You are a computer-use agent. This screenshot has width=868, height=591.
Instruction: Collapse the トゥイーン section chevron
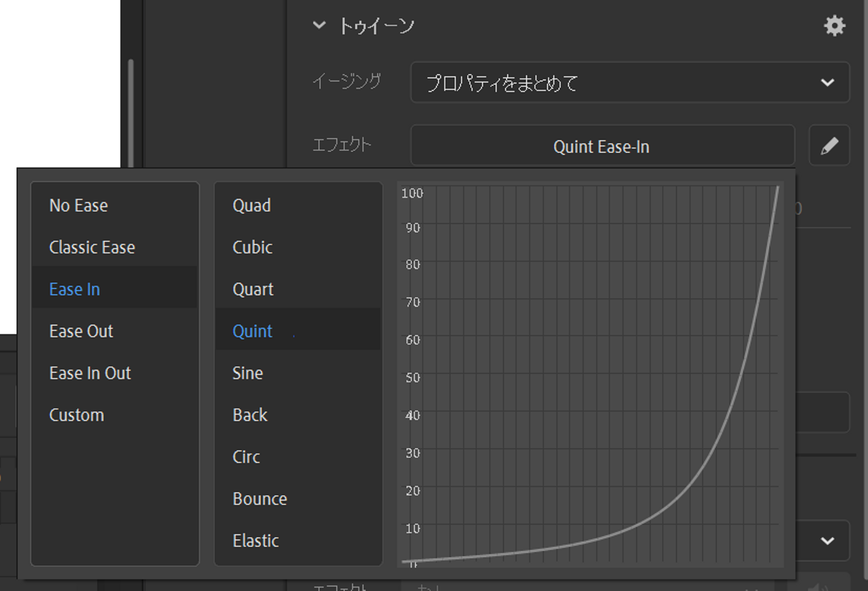pos(319,25)
